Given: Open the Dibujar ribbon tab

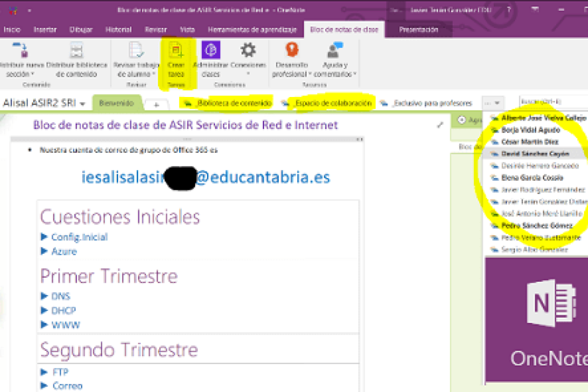Looking at the screenshot, I should pos(81,29).
